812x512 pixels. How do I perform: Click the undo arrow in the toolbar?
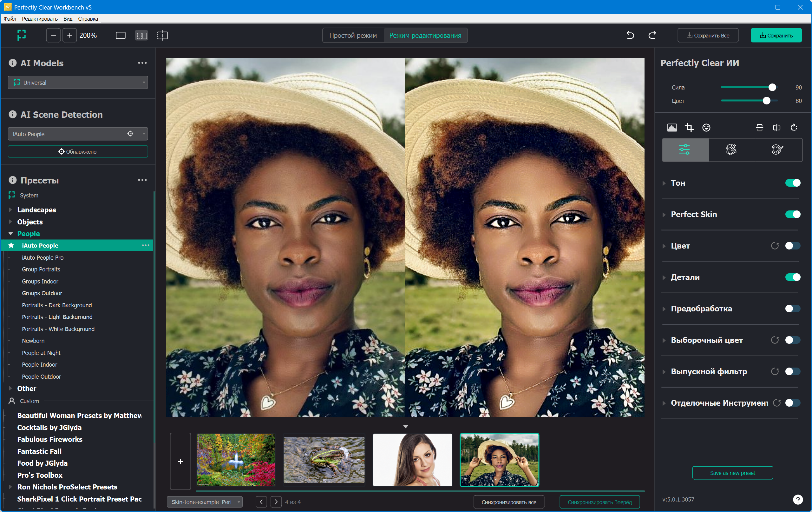[x=630, y=35]
